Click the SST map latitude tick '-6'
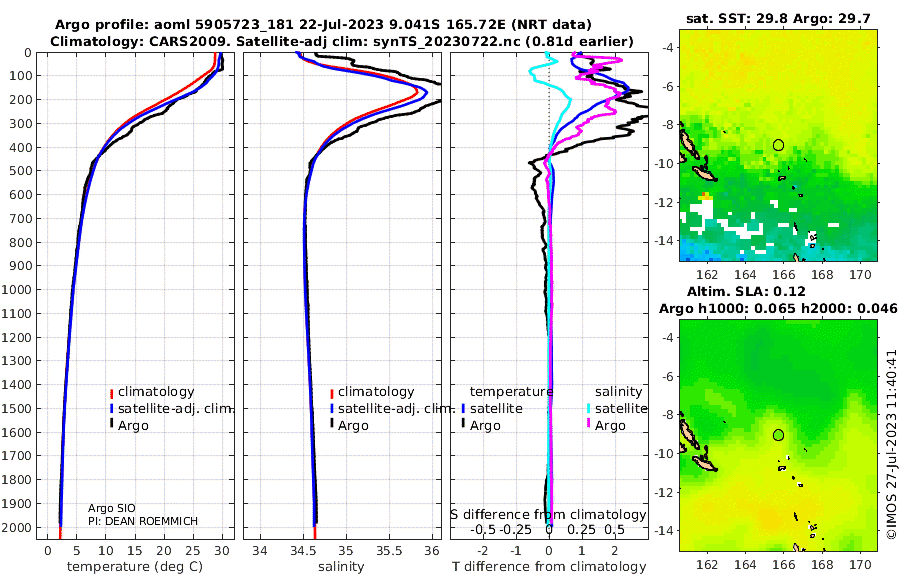 (x=668, y=87)
